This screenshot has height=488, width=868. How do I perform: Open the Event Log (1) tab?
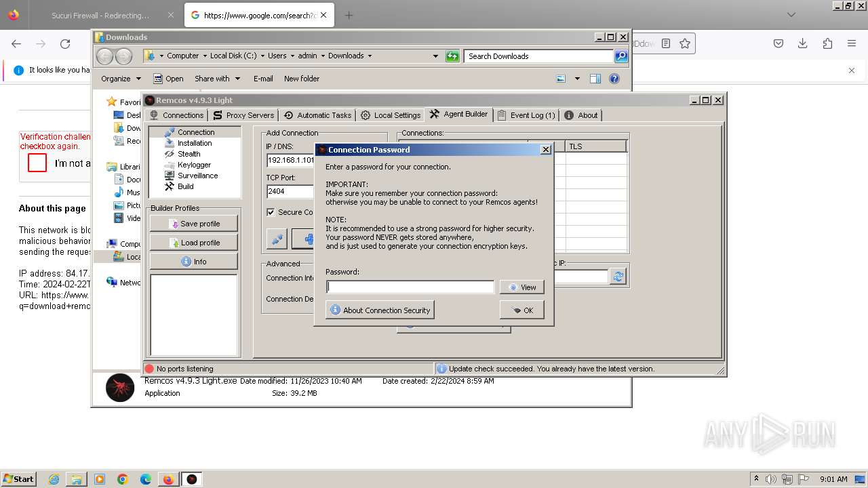pyautogui.click(x=526, y=115)
